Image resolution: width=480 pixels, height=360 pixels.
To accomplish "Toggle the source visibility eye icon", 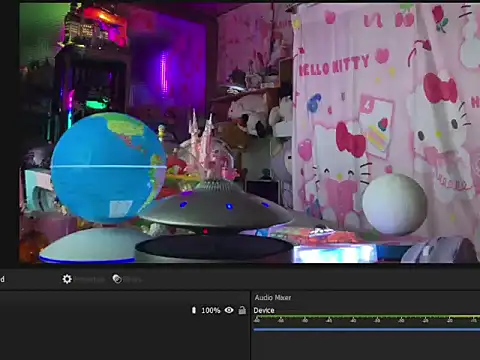I will 229,310.
